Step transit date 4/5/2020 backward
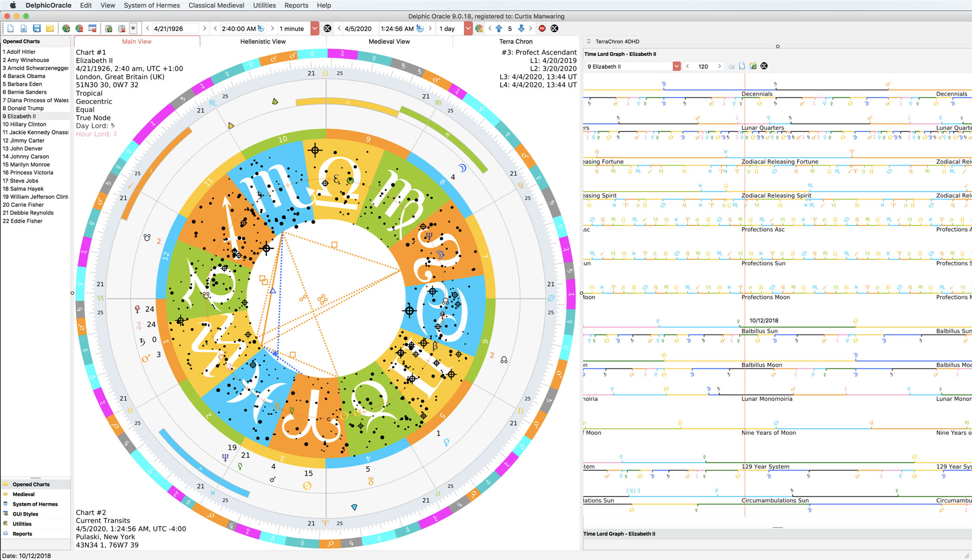Image resolution: width=972 pixels, height=560 pixels. coord(339,29)
